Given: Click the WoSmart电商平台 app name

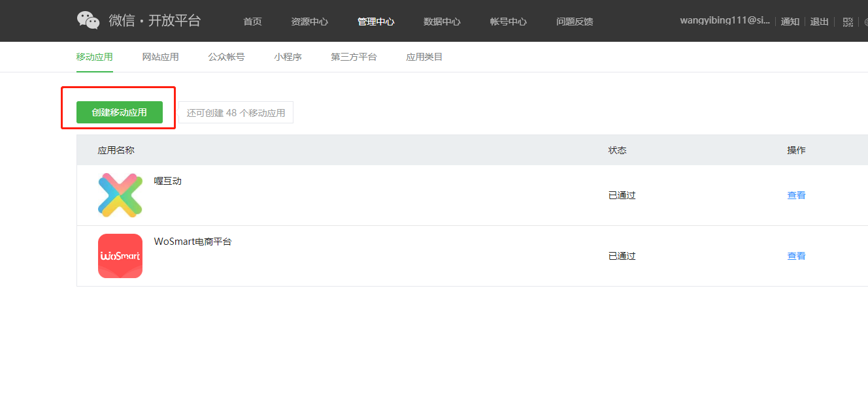Looking at the screenshot, I should (193, 242).
